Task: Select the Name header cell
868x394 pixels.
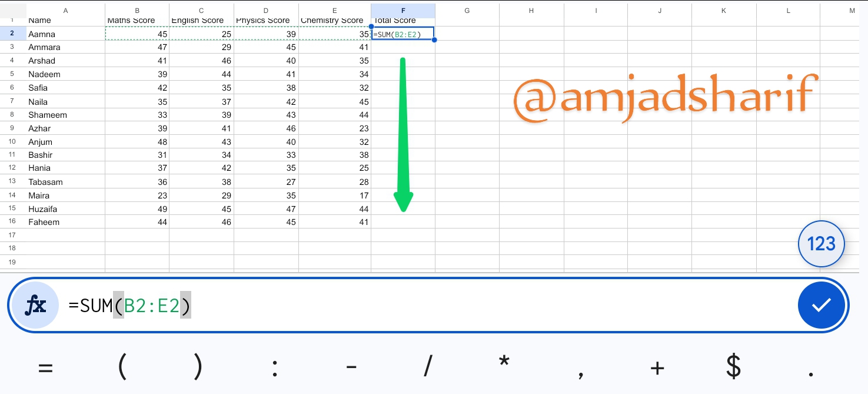Action: pos(65,22)
